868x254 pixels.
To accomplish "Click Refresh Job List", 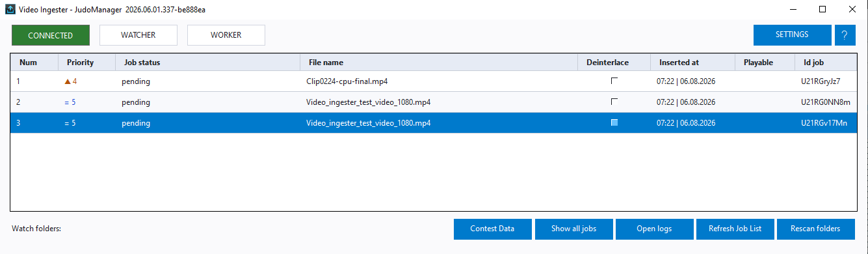I will (735, 229).
